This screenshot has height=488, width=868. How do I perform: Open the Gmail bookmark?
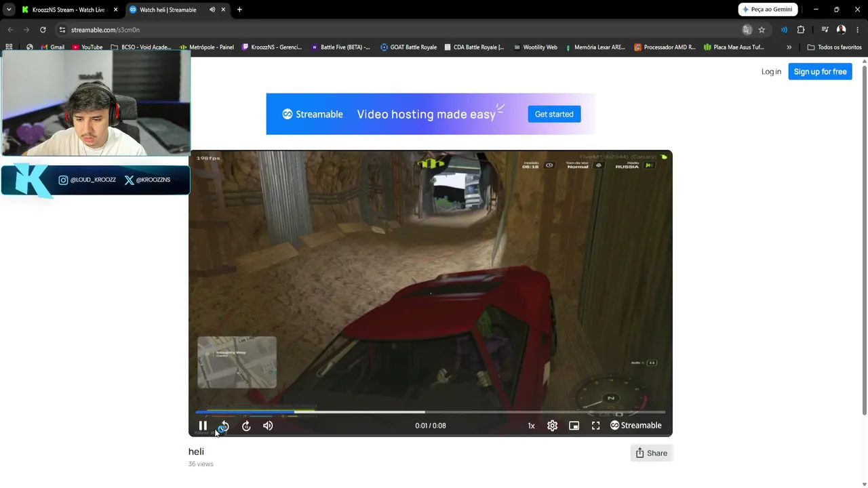tap(53, 47)
